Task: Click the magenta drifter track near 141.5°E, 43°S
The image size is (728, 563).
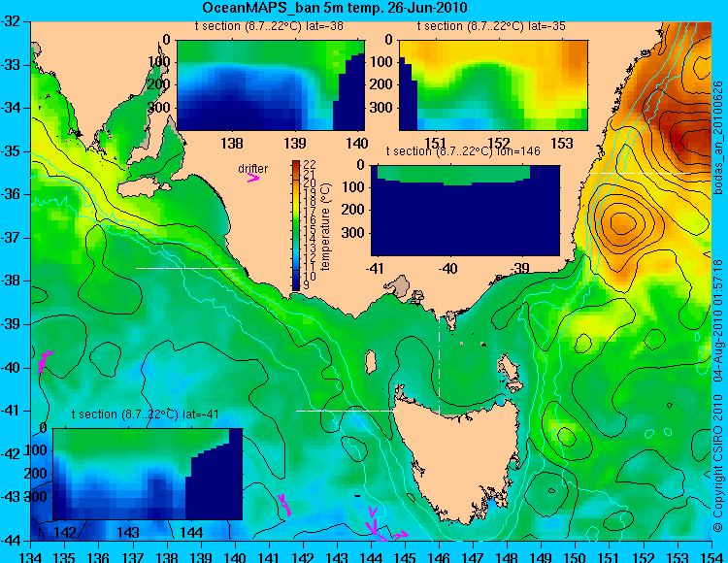Action: [284, 505]
